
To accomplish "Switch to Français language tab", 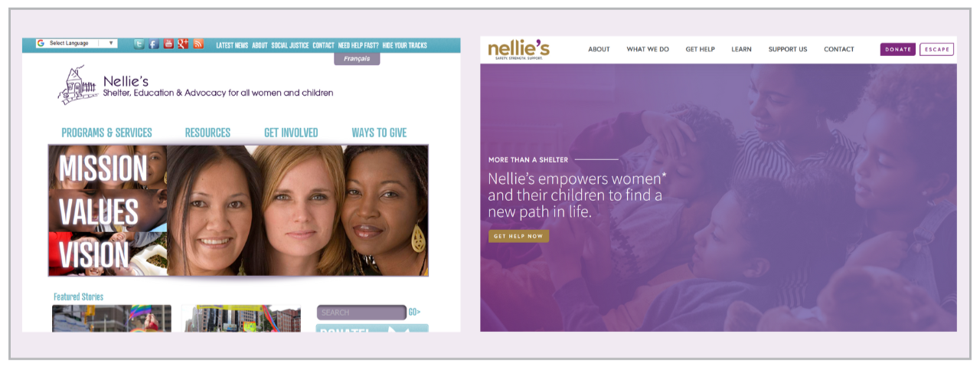I will tap(357, 59).
